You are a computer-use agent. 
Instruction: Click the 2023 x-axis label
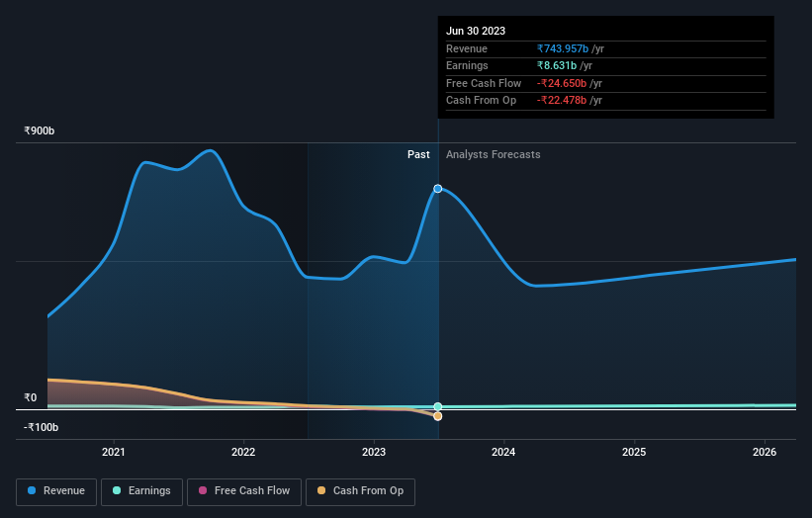[374, 453]
